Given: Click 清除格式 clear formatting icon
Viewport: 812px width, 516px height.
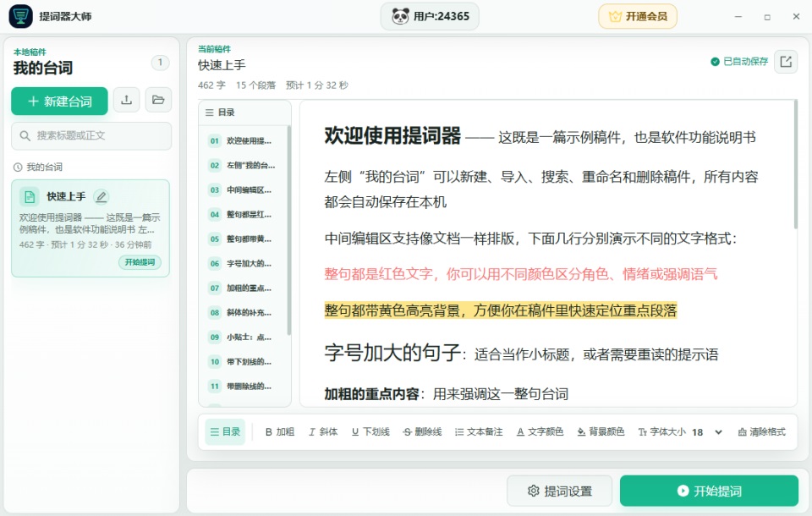Looking at the screenshot, I should [x=762, y=432].
